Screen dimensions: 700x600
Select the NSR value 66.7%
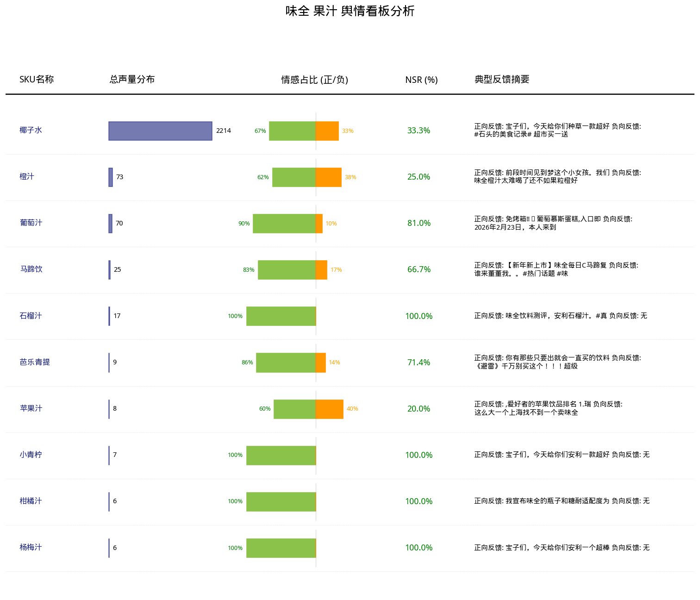click(419, 269)
